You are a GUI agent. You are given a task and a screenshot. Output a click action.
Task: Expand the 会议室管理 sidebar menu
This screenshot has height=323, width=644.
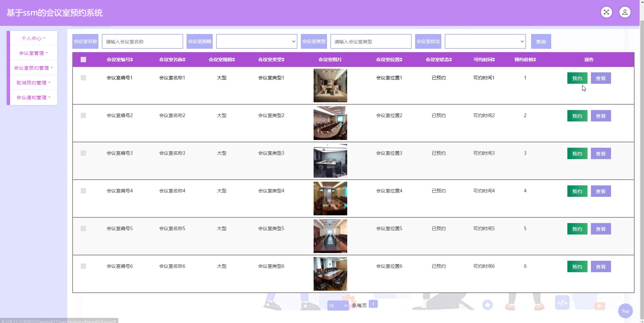[34, 53]
